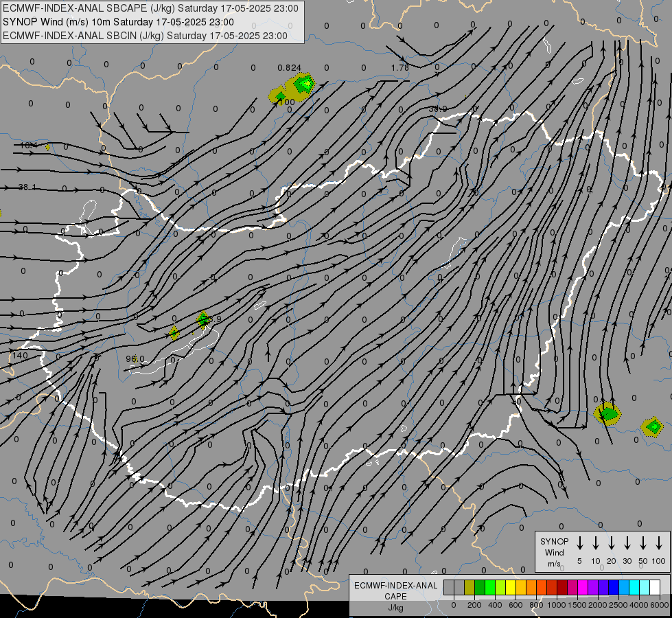Select the pure blue swatch near 2500 J/kg
The image size is (672, 618).
pyautogui.click(x=614, y=587)
